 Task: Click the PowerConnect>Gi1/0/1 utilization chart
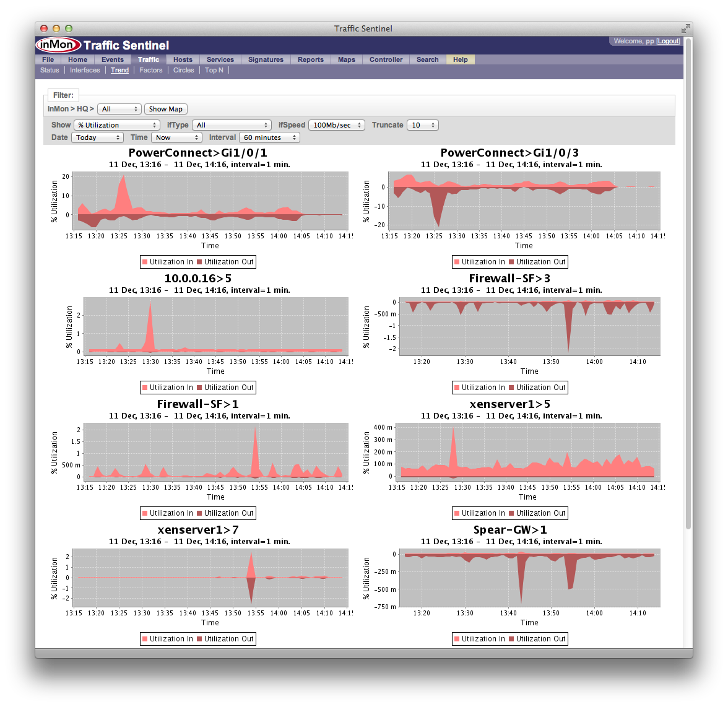(210, 201)
